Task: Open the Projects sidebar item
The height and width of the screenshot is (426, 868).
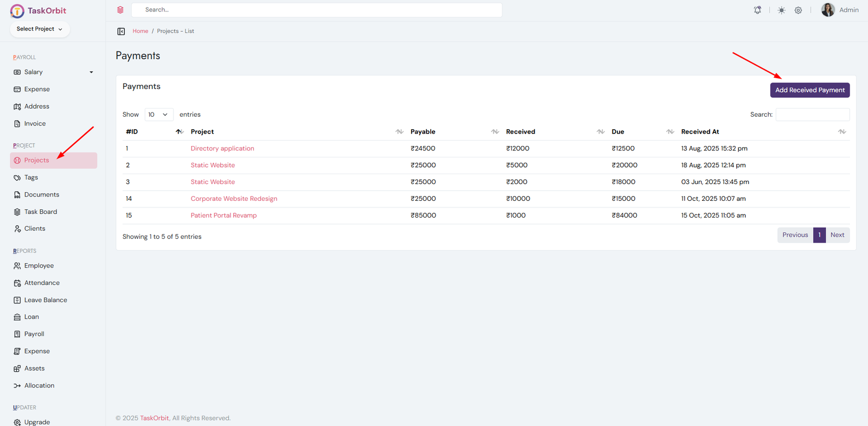Action: (x=53, y=160)
